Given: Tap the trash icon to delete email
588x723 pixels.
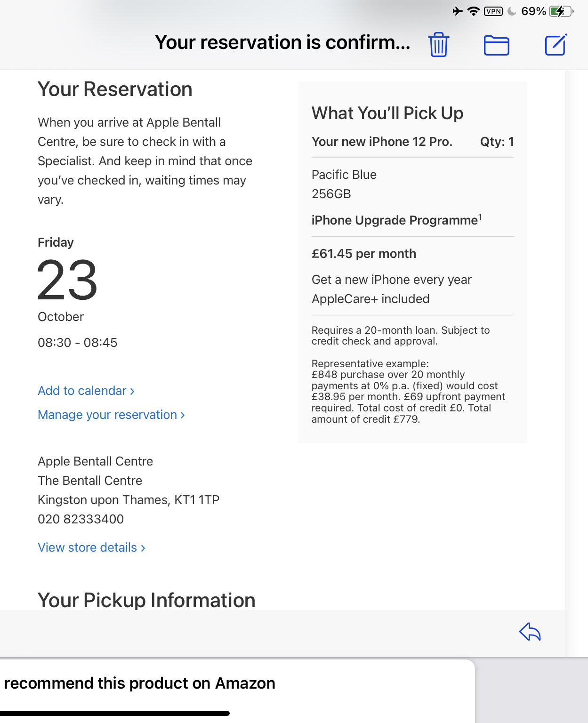Looking at the screenshot, I should (439, 45).
